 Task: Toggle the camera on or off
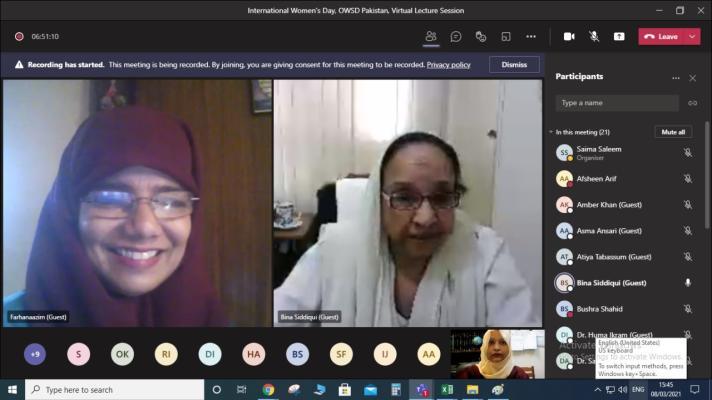pos(569,36)
